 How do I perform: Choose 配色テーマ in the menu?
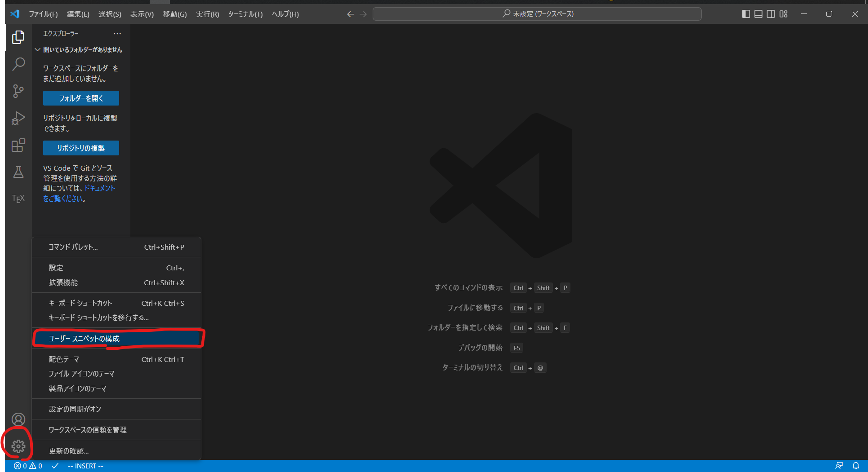point(116,360)
